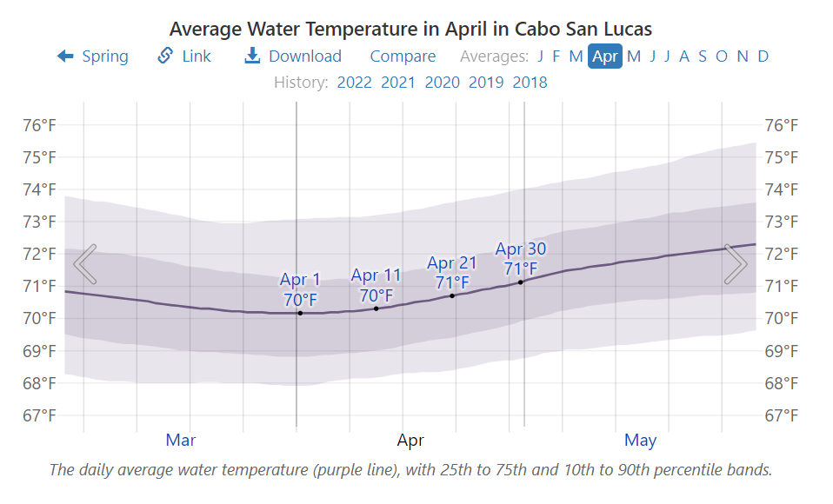View 2022 history data
Viewport: 833px width, 504px height.
(x=355, y=82)
